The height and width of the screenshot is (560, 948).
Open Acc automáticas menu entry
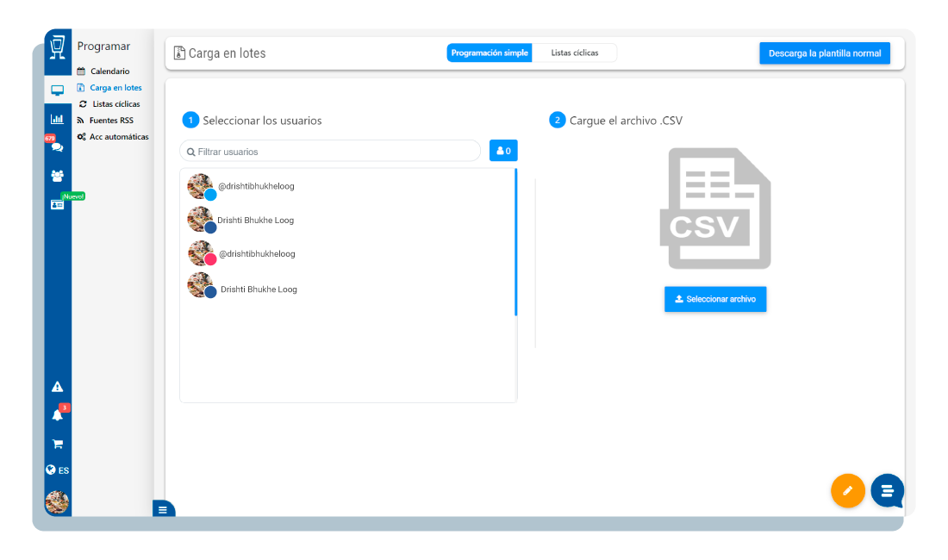click(113, 136)
